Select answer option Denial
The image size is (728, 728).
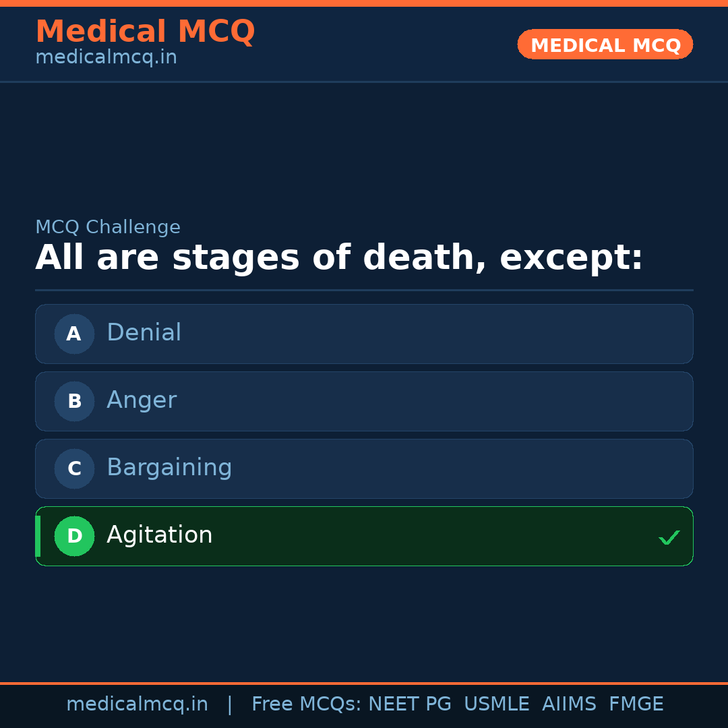pyautogui.click(x=364, y=333)
